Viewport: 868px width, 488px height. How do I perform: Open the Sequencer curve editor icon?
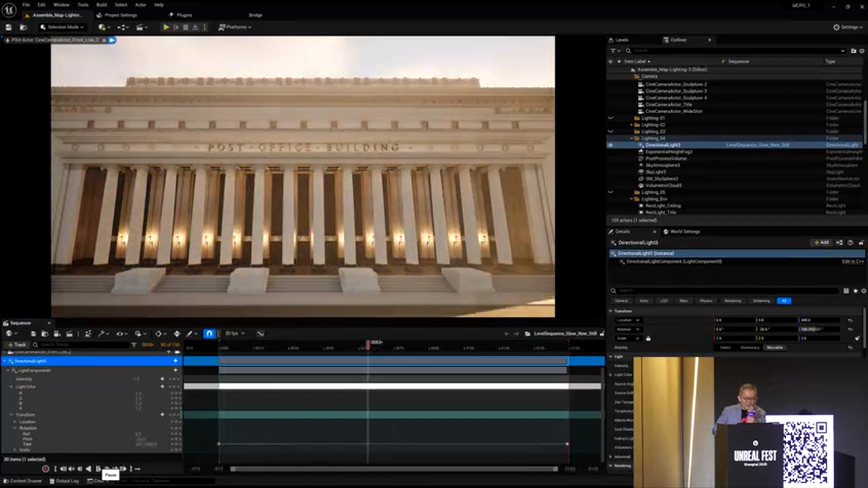[x=260, y=333]
